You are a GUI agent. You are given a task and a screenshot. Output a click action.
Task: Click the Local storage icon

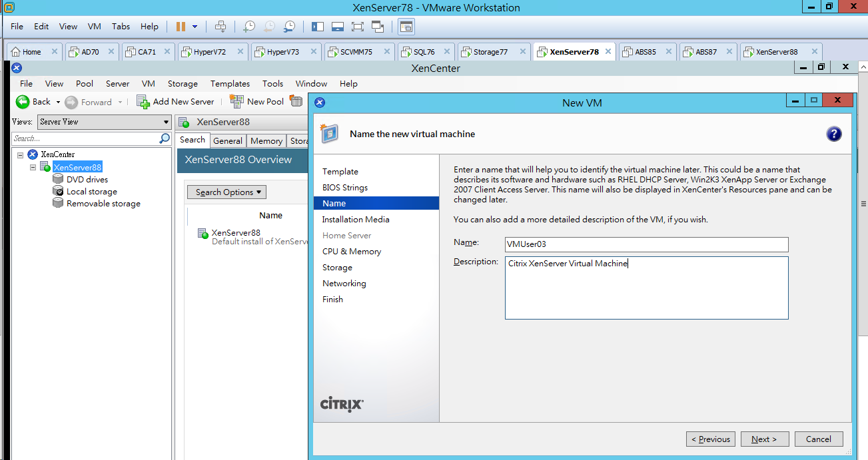click(58, 191)
